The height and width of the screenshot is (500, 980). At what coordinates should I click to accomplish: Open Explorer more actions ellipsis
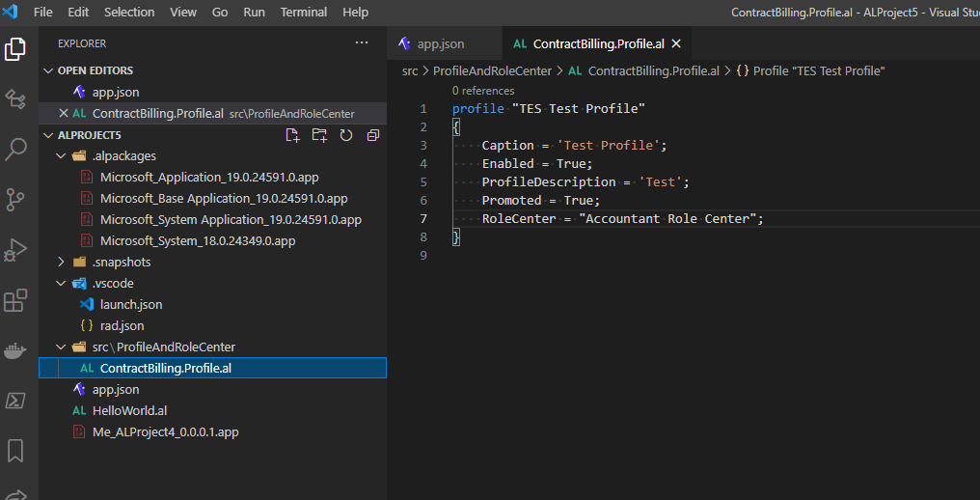[362, 43]
